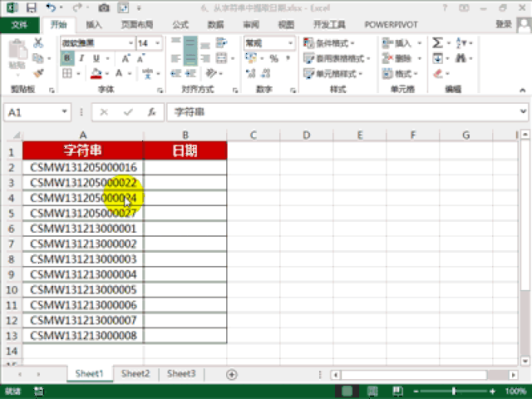Image resolution: width=532 pixels, height=399 pixels.
Task: Toggle middle vertical alignment button
Action: coord(190,43)
